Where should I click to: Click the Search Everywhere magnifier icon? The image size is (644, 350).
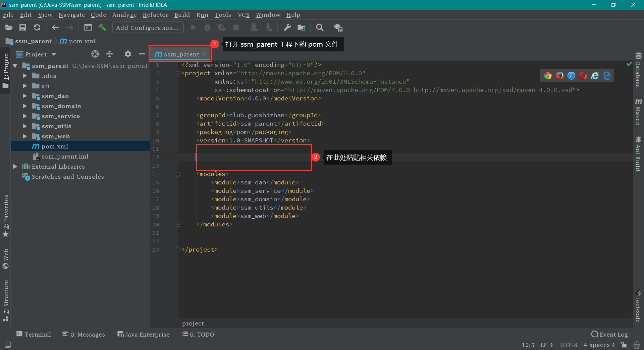[320, 28]
